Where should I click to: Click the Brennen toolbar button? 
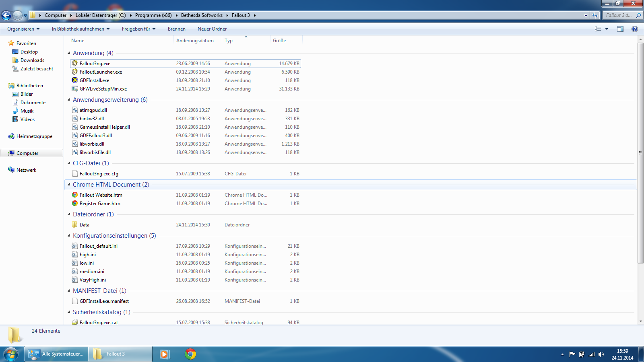tap(177, 29)
